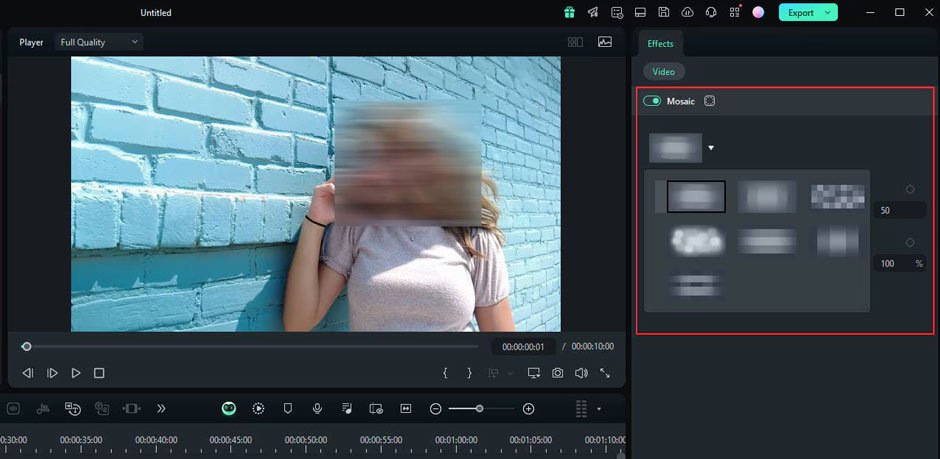Click the screen eye preview icon
This screenshot has width=940, height=459.
(376, 409)
